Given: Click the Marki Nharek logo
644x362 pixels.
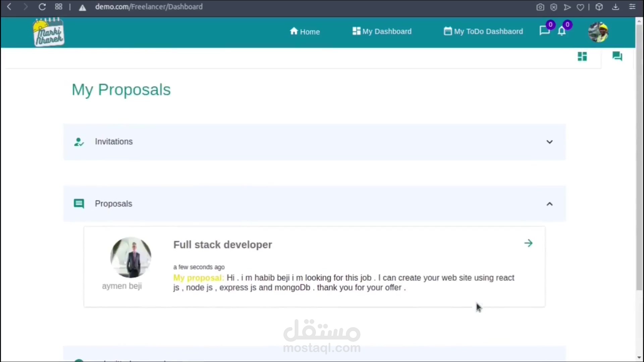Looking at the screenshot, I should click(x=49, y=33).
